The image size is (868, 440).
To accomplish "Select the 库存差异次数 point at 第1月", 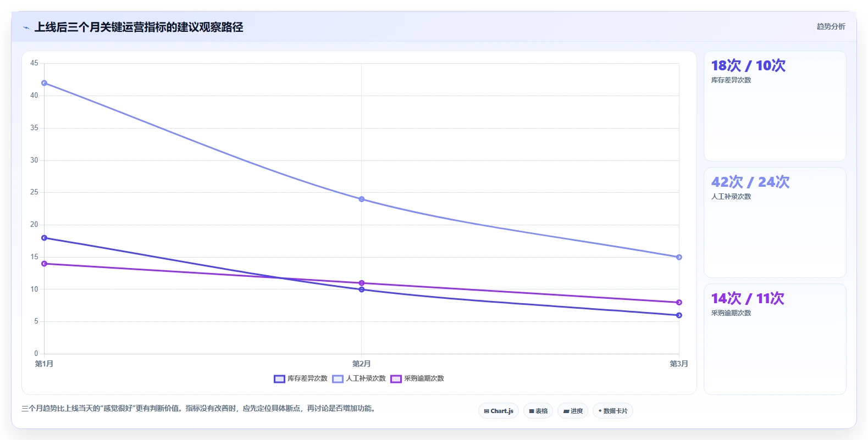I will tap(45, 238).
